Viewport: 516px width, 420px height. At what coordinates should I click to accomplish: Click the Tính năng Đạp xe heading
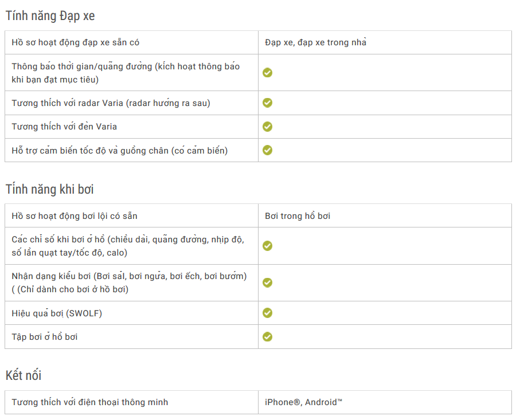tap(50, 16)
